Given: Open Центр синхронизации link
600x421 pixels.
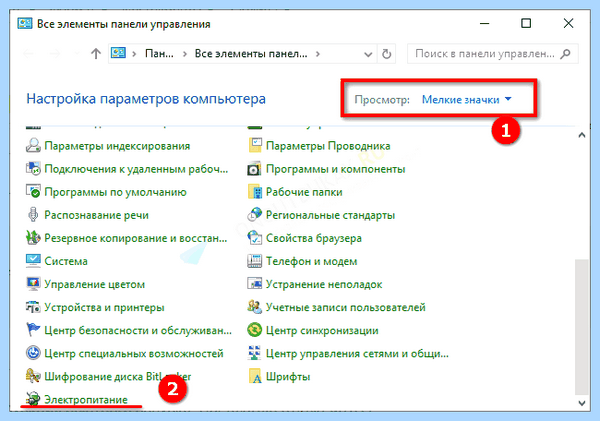Looking at the screenshot, I should 322,330.
